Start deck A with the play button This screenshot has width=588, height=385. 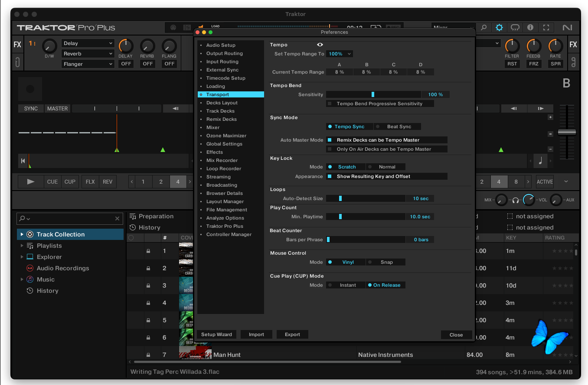(31, 182)
